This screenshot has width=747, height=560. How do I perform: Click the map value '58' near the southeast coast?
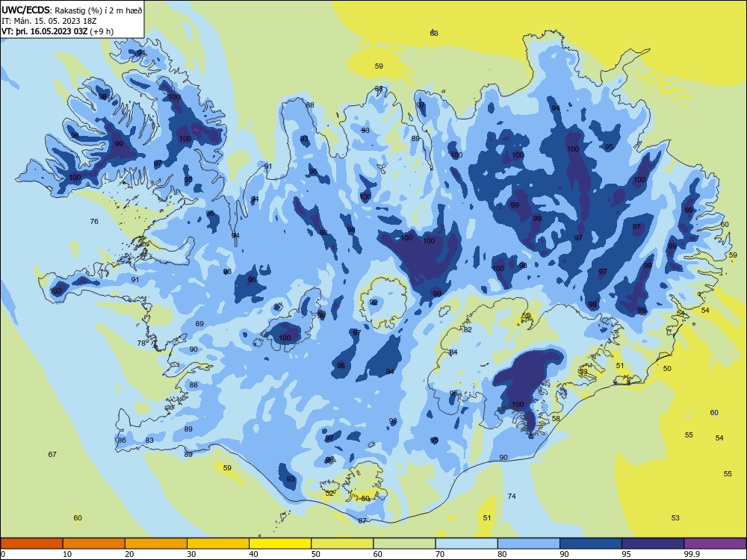(x=556, y=419)
